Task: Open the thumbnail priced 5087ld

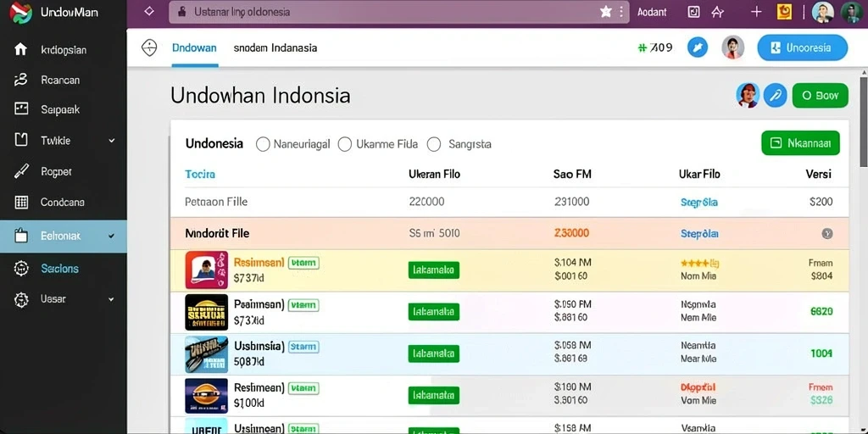Action: pyautogui.click(x=206, y=354)
